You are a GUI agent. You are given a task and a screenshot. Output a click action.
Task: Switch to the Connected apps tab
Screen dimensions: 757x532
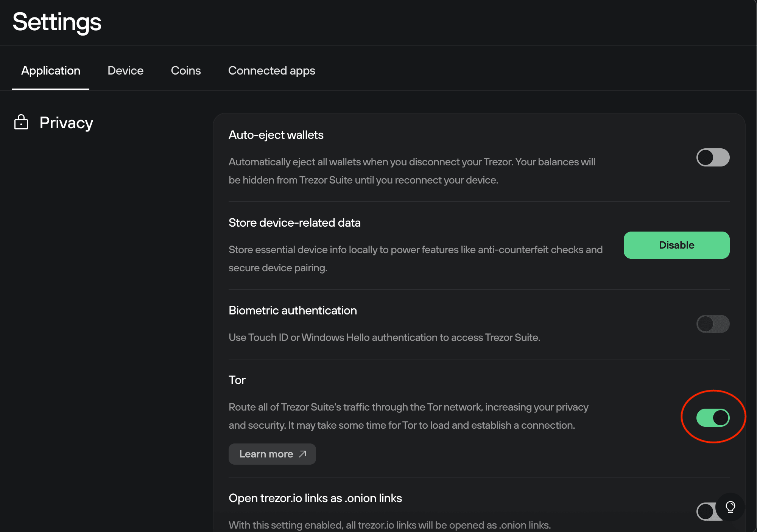271,70
